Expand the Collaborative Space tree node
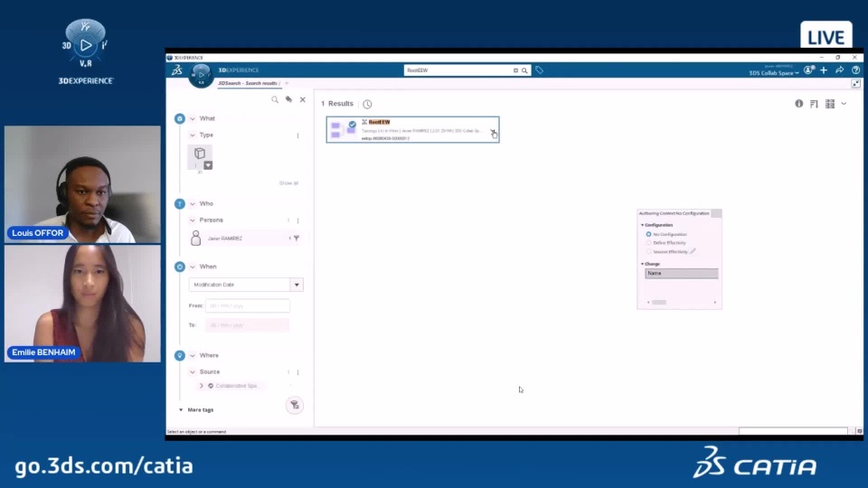 pos(202,386)
